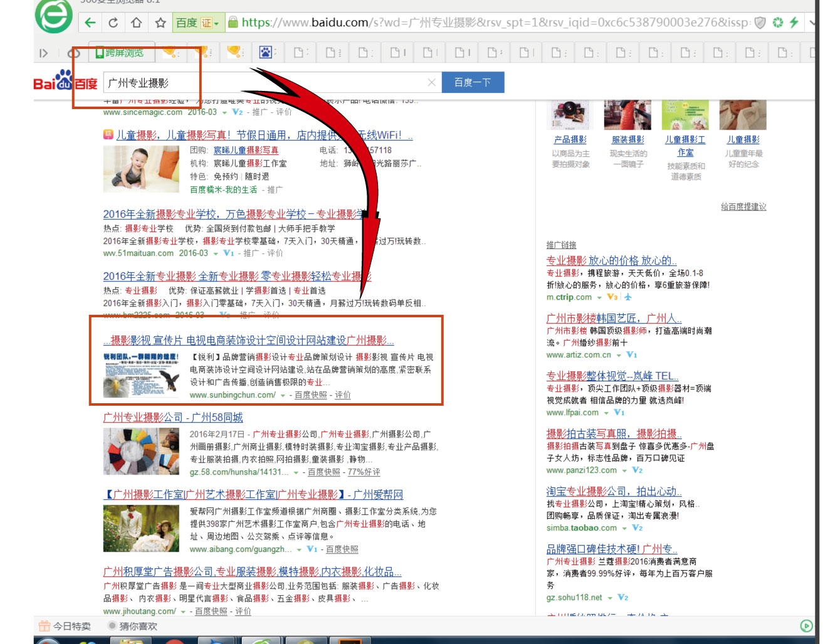840x644 pixels.
Task: Expand arrow next to www.sunbingchun.com/
Action: tap(283, 396)
